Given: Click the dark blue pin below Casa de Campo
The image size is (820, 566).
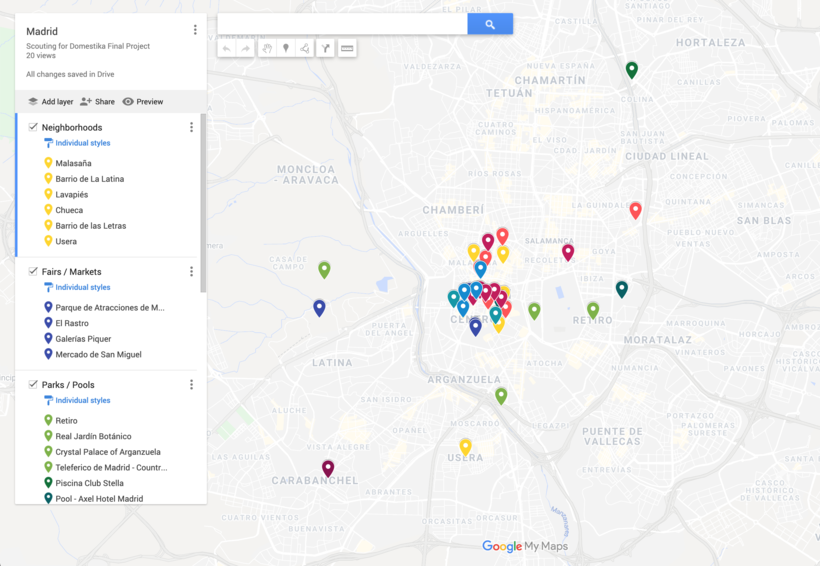Looking at the screenshot, I should [319, 308].
